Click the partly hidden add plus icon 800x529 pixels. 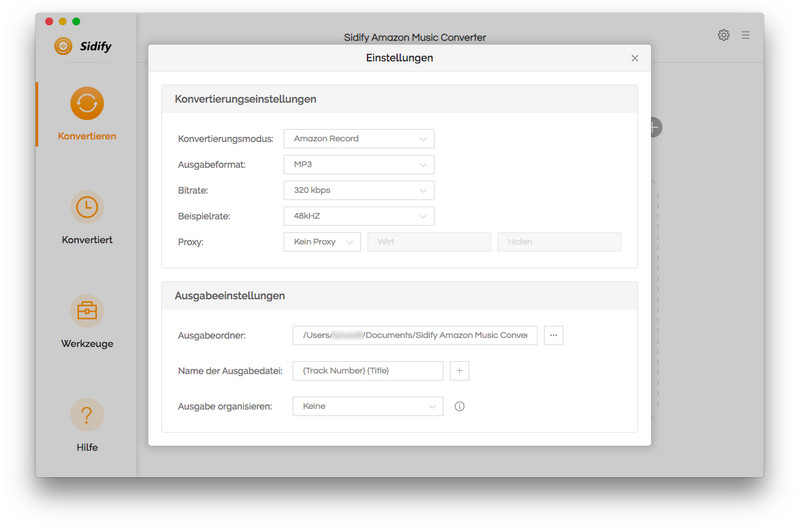click(657, 127)
